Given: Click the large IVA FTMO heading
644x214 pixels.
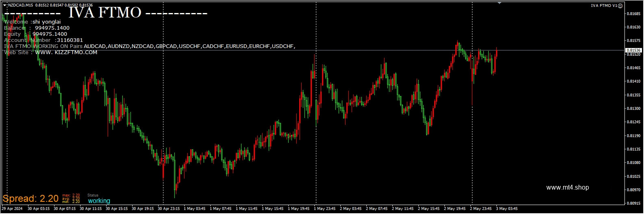Looking at the screenshot, I should coord(105,13).
